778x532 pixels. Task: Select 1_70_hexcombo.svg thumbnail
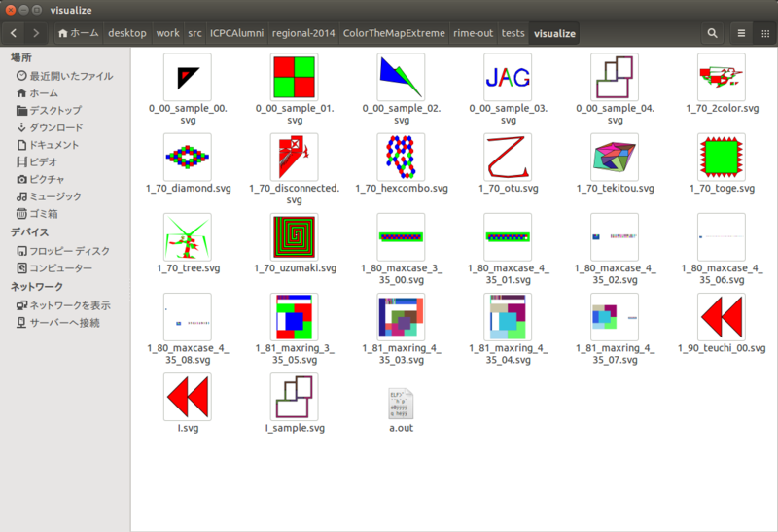[x=401, y=157]
